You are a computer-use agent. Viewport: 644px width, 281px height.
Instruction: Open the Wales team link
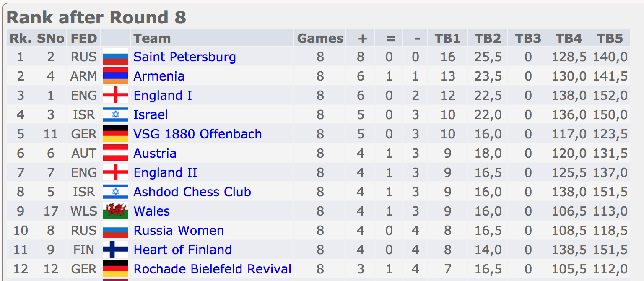[151, 211]
